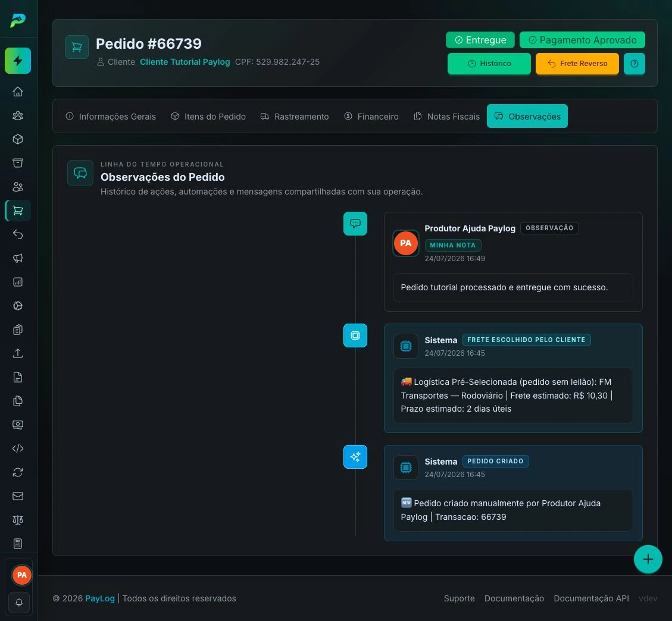
Task: Click the Sistema chip avatar on Pedido Criado card
Action: [406, 468]
